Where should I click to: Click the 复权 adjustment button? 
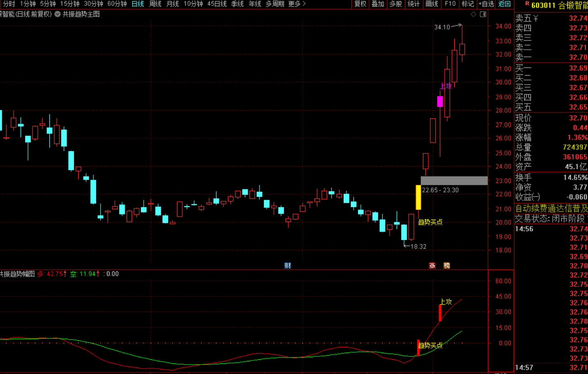(x=360, y=4)
